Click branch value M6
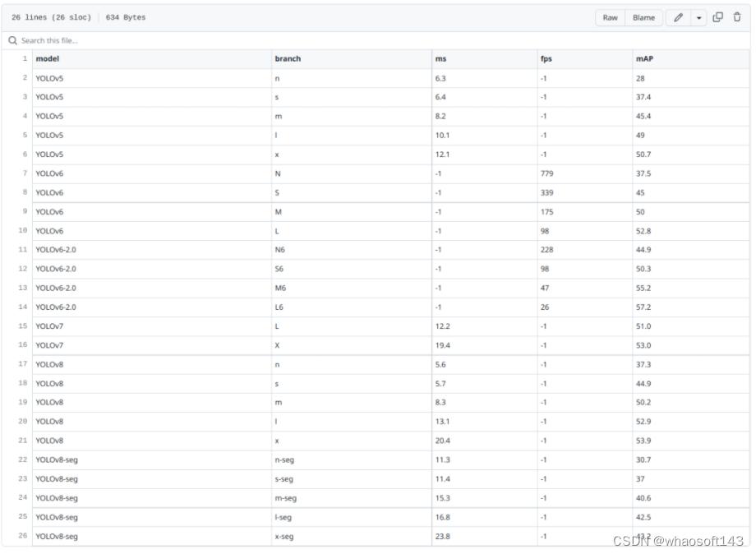The image size is (756, 554). [x=280, y=289]
